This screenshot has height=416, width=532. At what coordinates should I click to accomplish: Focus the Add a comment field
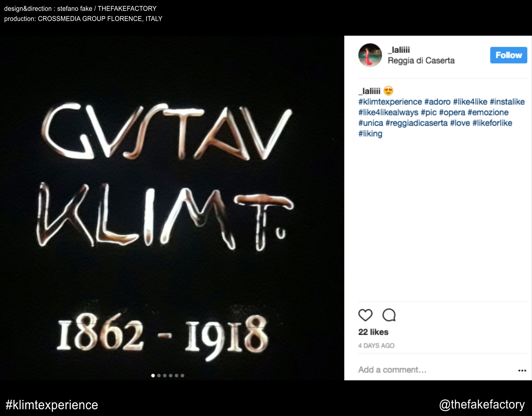(436, 370)
